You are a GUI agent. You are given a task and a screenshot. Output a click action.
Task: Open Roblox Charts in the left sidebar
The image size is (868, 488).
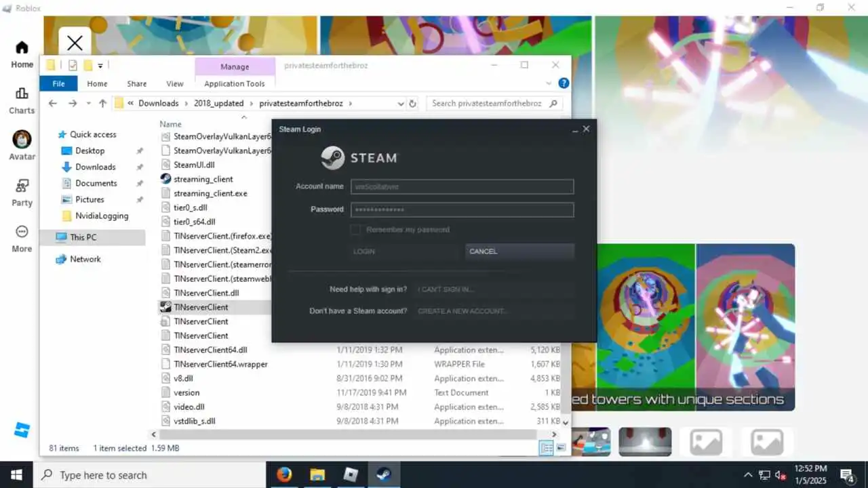(x=22, y=100)
